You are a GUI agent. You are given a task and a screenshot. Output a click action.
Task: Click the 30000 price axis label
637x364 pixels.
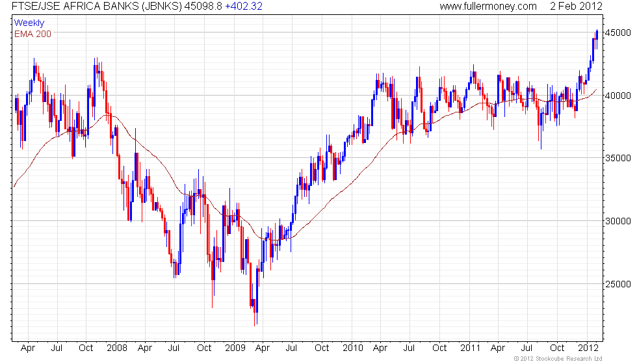tap(617, 221)
